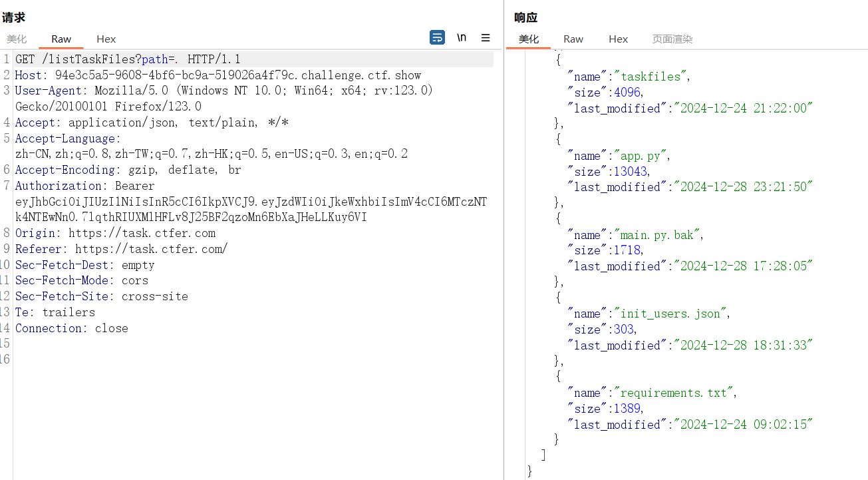Viewport: 868px width, 480px height.
Task: Click the Accept-Language header name
Action: point(65,138)
